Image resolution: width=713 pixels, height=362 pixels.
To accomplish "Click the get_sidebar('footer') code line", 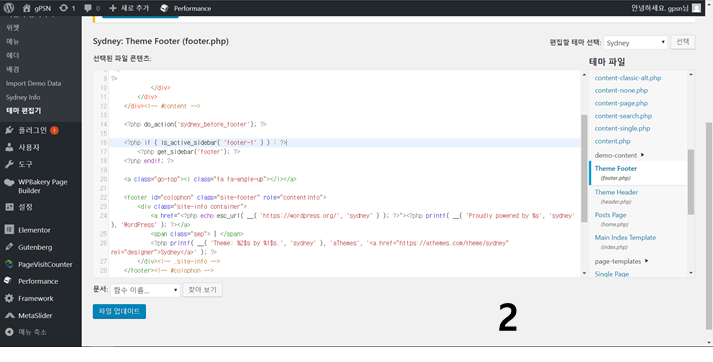I will (x=189, y=152).
